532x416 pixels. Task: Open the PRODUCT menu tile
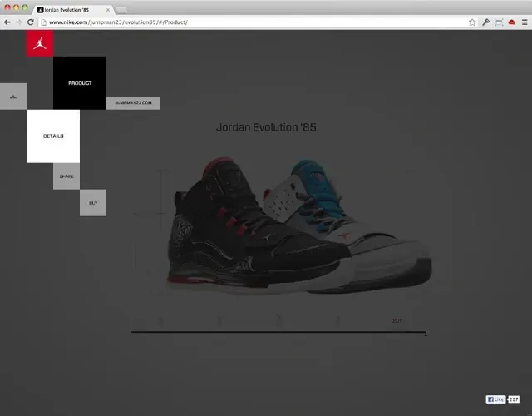(80, 83)
